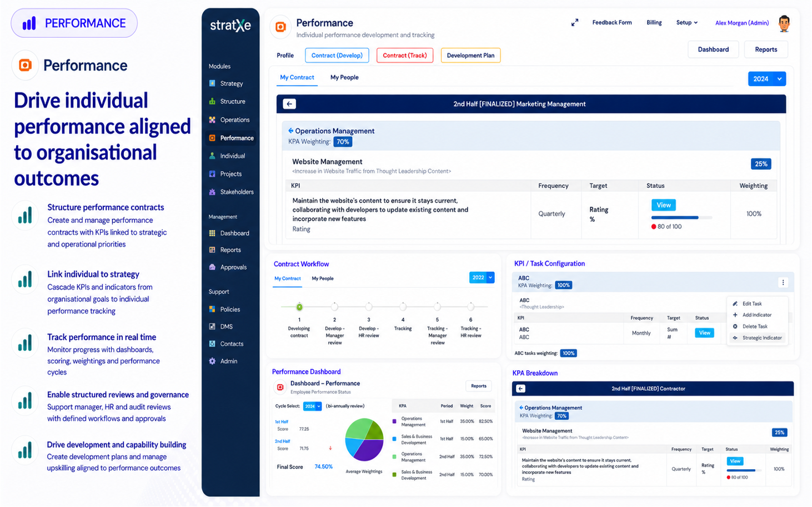Screen dimensions: 812x507
Task: Click the Dashboard button at top right
Action: pos(713,49)
